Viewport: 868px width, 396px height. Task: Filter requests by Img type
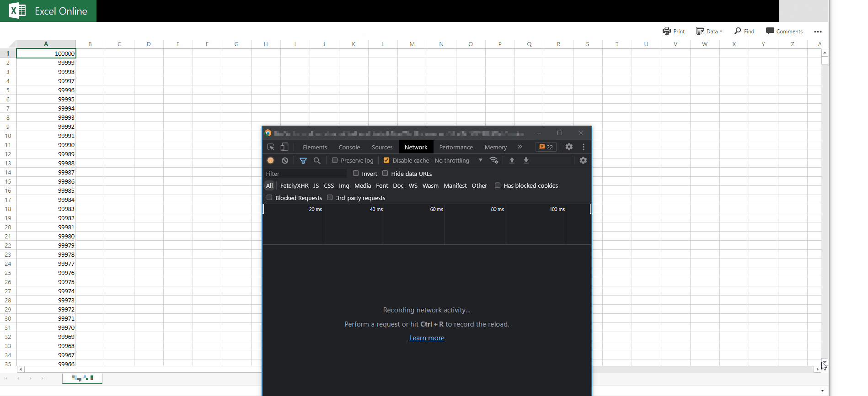[344, 185]
